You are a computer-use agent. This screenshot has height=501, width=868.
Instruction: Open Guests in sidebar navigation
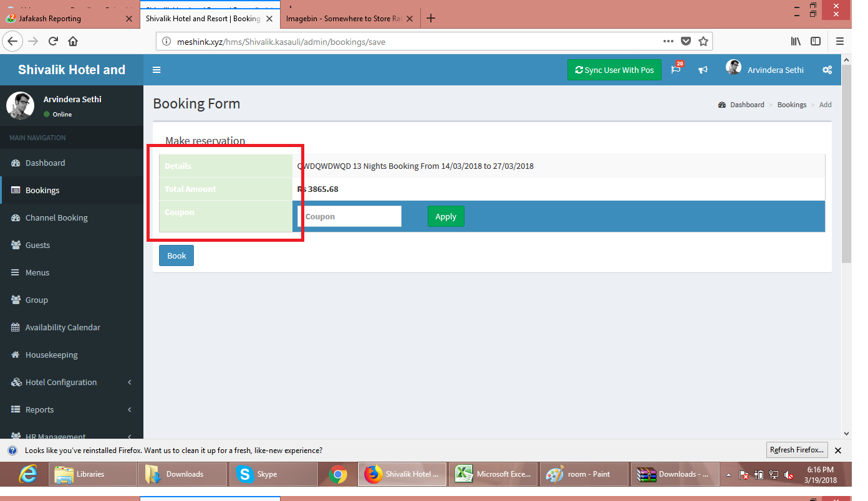72,245
